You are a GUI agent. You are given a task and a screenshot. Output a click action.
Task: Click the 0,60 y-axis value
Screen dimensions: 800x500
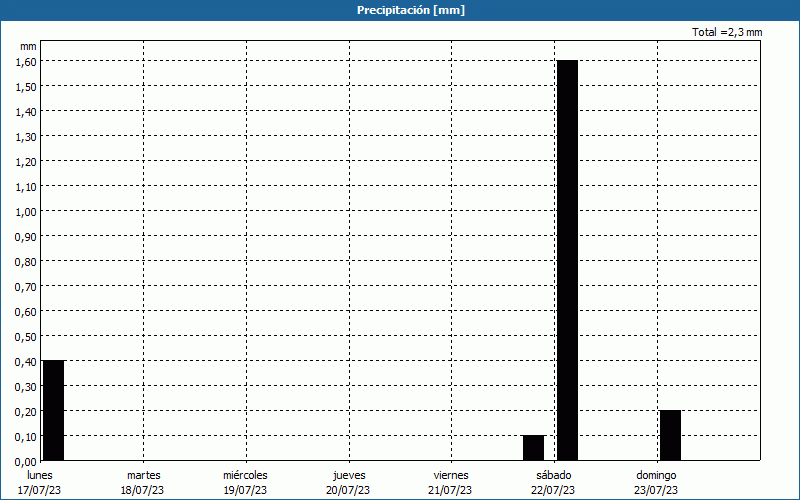click(26, 312)
